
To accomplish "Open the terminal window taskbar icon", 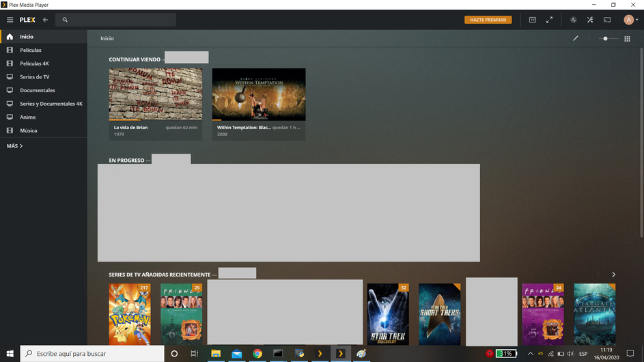I will 278,353.
